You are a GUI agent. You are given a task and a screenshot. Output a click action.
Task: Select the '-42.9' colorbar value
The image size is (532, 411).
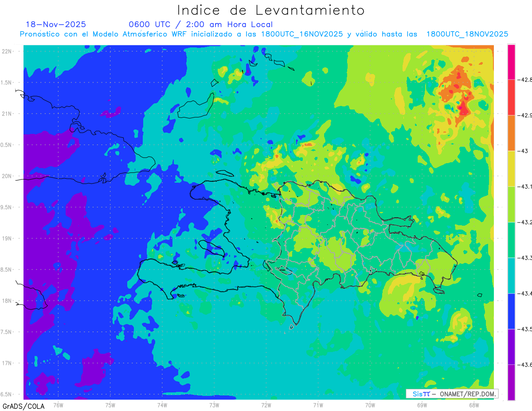(524, 115)
